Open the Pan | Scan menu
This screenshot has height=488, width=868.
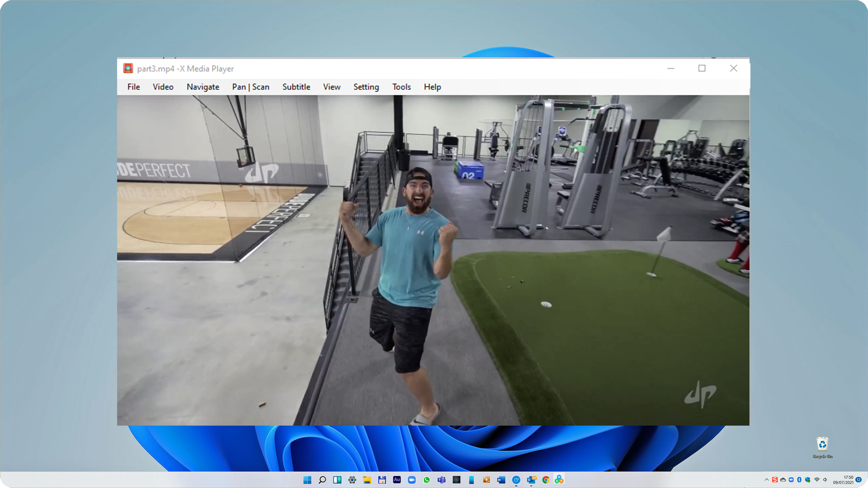(x=250, y=87)
